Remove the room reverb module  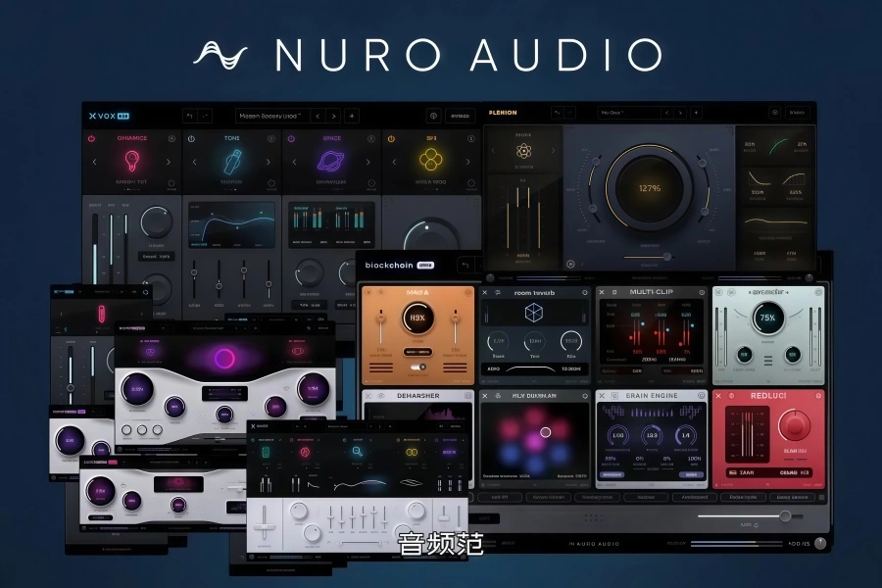(484, 293)
